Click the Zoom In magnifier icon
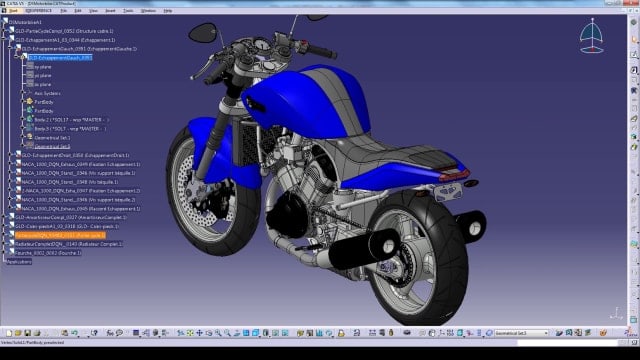This screenshot has height=360, width=640. pyautogui.click(x=218, y=333)
